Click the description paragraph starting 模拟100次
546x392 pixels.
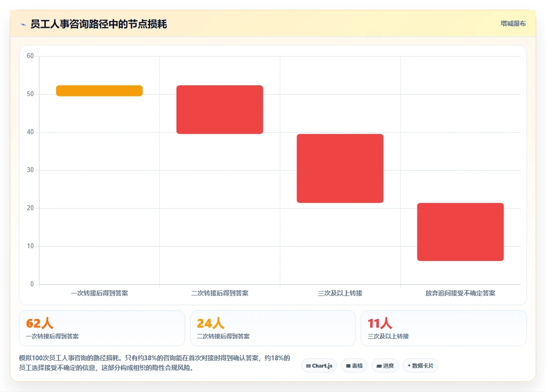[x=155, y=363]
